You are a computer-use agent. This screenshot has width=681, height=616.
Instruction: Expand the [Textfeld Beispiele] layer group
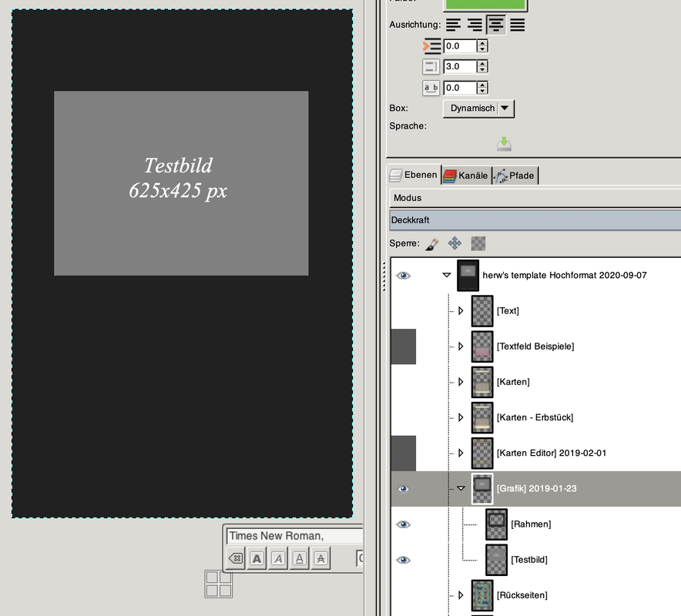point(461,346)
